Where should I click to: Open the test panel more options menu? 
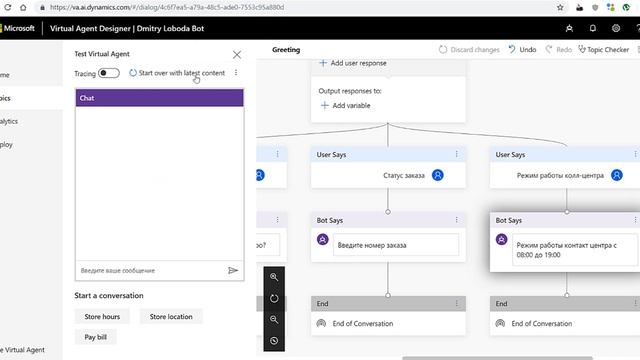pyautogui.click(x=236, y=73)
